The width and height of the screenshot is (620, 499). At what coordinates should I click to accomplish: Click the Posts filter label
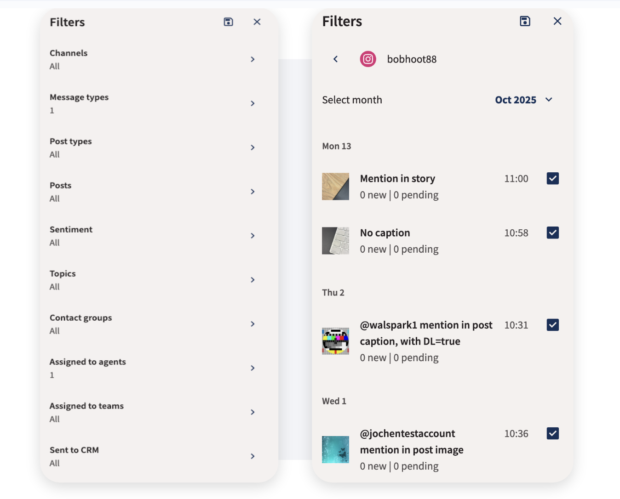coord(60,185)
